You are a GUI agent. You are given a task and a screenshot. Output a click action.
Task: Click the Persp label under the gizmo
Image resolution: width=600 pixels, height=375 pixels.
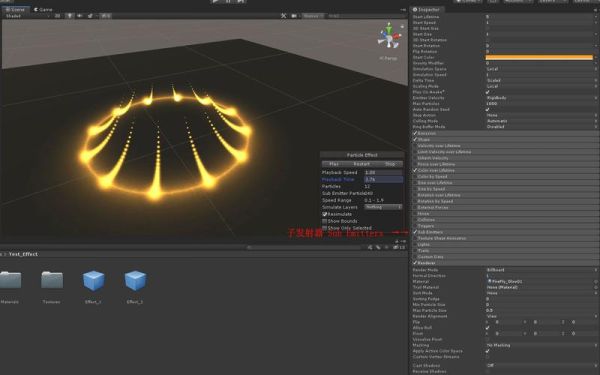[x=388, y=58]
